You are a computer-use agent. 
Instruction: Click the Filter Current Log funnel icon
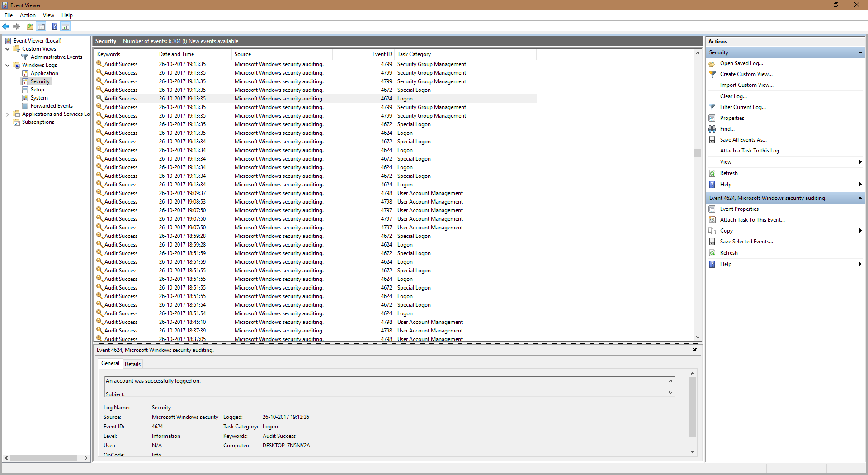tap(712, 107)
